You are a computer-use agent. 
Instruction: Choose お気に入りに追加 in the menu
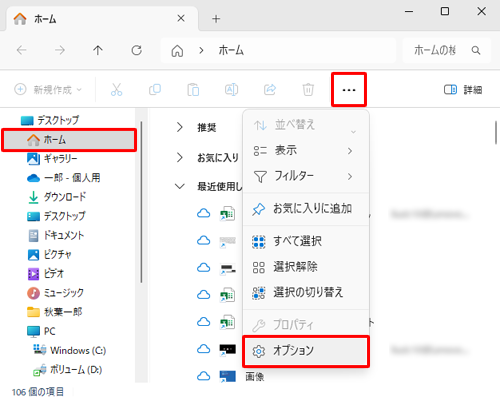(306, 209)
